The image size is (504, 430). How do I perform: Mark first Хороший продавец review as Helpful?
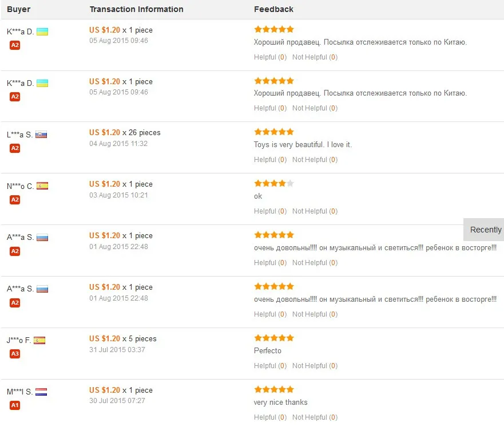click(x=270, y=57)
